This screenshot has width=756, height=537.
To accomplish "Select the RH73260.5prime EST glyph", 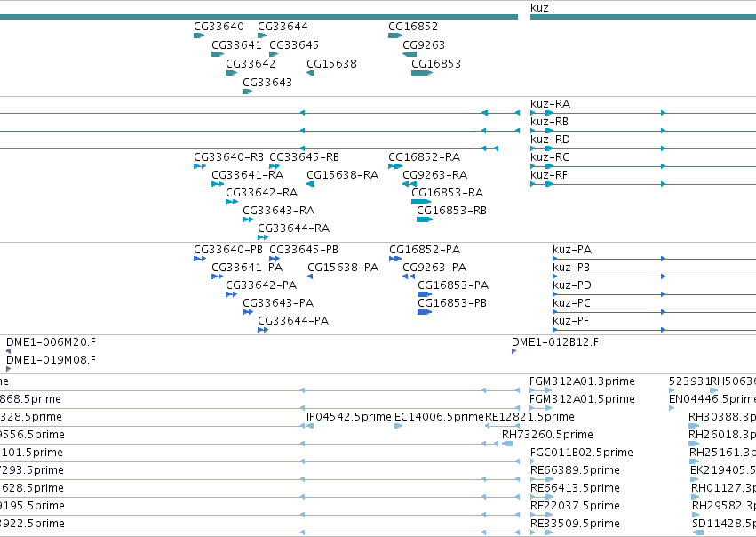I will (x=507, y=445).
